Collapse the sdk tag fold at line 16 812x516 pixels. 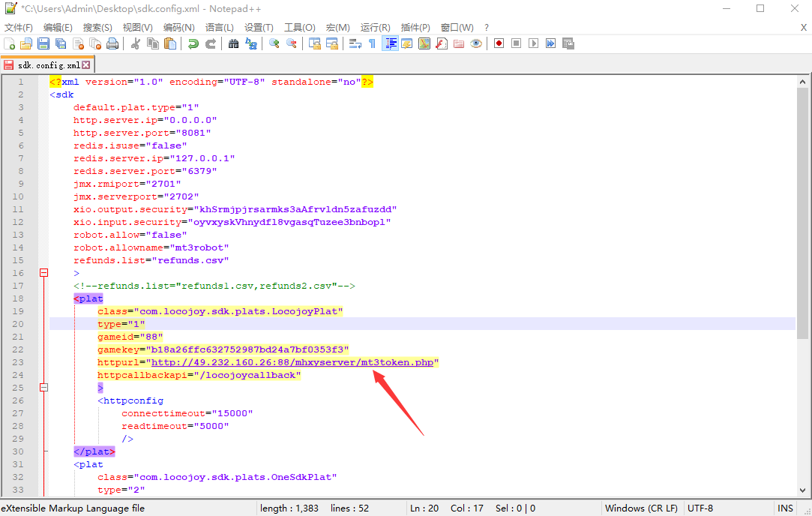coord(43,273)
